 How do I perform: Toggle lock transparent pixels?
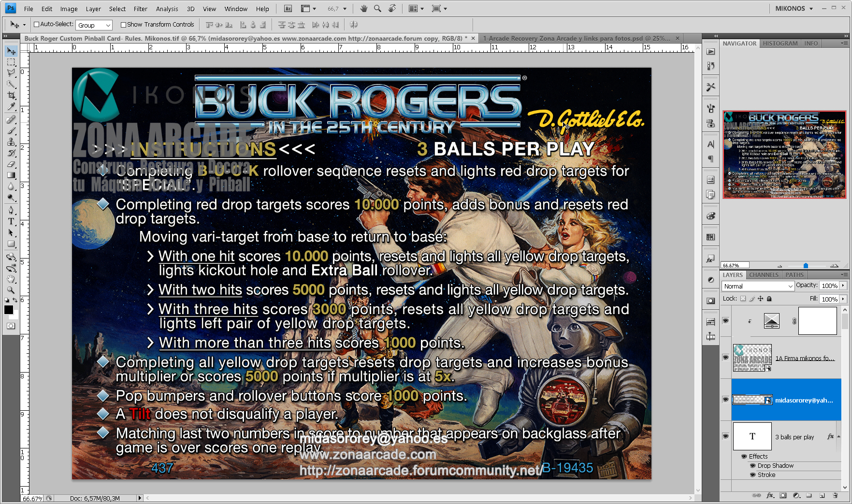click(743, 299)
